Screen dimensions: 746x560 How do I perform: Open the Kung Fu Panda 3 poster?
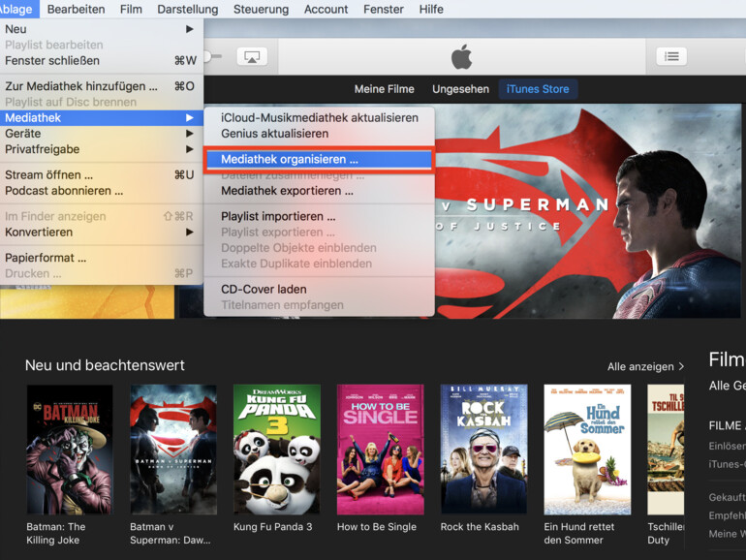click(277, 450)
